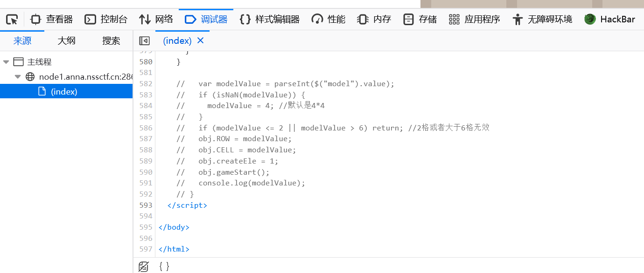Collapse the node1.anna.nssctf.cn tree node
The height and width of the screenshot is (273, 644).
point(18,77)
